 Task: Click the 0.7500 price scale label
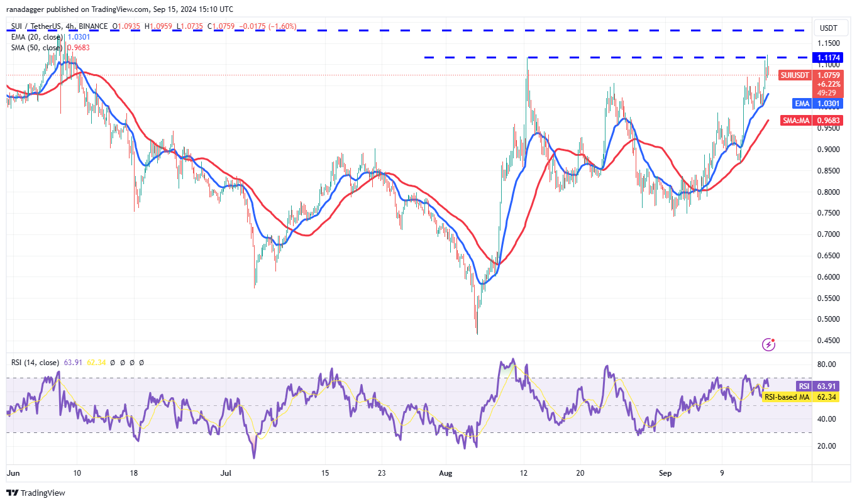click(828, 213)
